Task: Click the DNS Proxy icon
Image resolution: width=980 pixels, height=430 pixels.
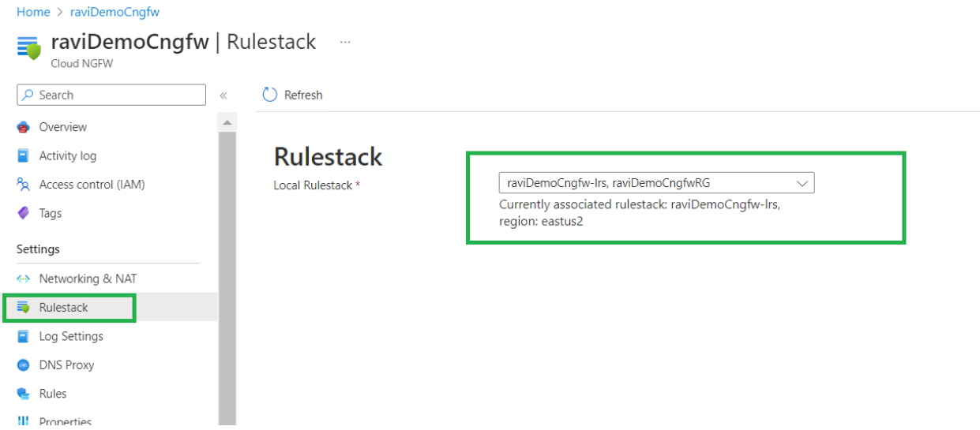Action: pyautogui.click(x=23, y=365)
